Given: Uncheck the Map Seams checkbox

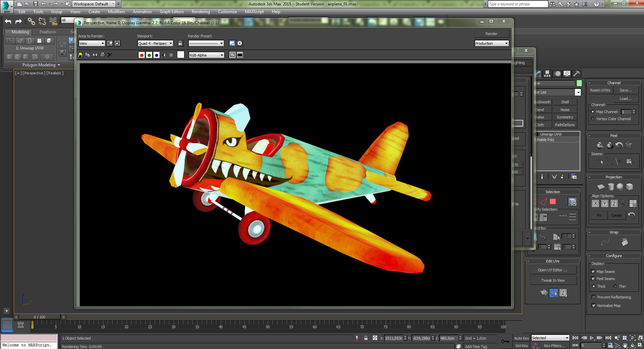Looking at the screenshot, I should 593,272.
